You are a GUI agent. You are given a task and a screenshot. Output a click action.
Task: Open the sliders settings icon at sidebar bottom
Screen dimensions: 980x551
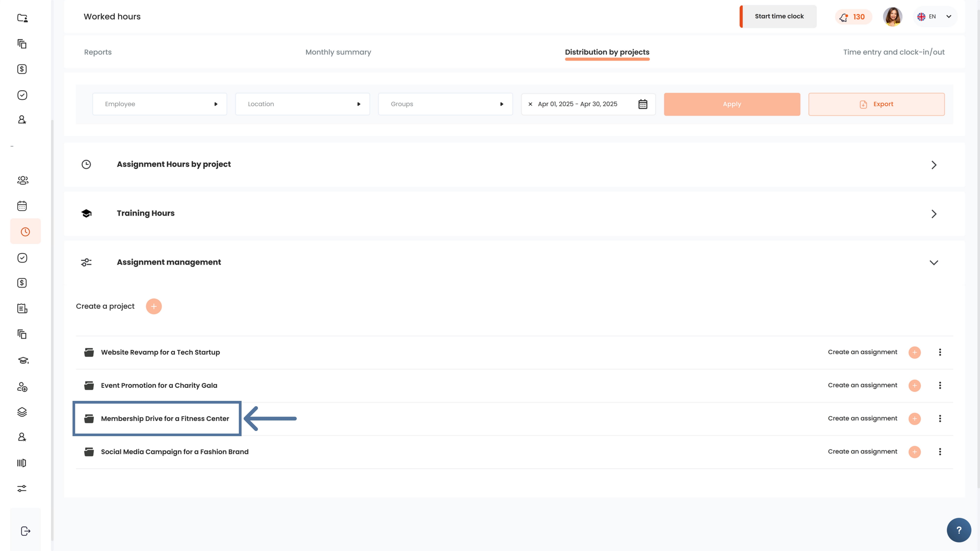click(22, 488)
